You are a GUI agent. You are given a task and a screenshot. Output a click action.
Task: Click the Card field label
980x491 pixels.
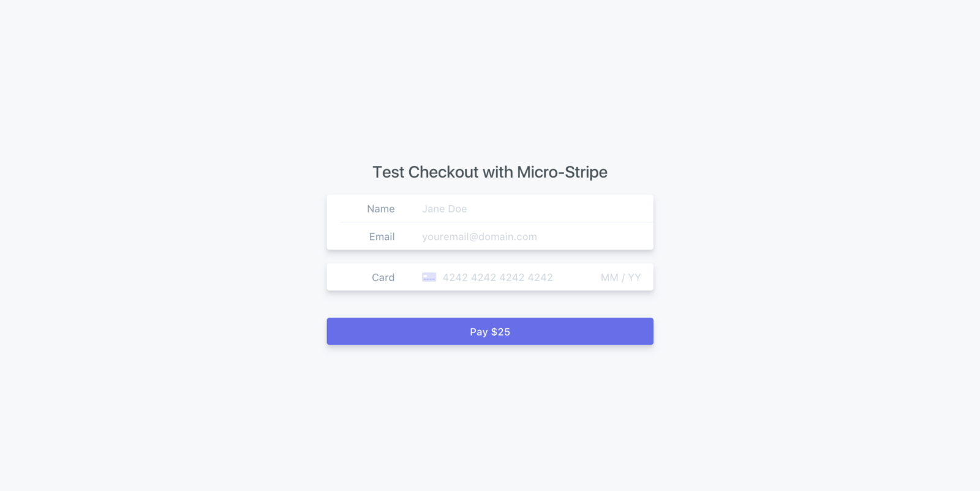click(x=383, y=277)
